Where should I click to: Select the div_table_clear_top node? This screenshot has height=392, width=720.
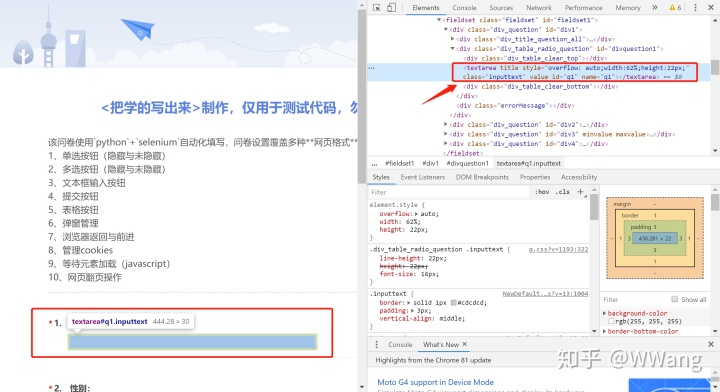[535, 58]
